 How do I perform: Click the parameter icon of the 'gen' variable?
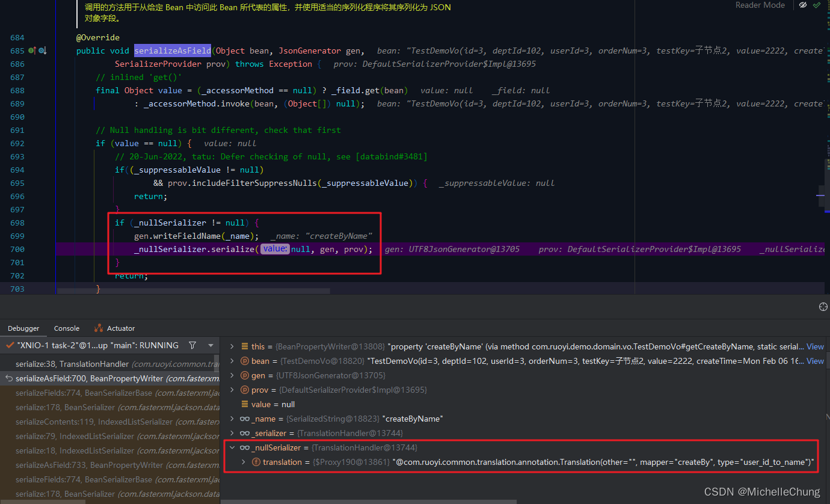[245, 375]
